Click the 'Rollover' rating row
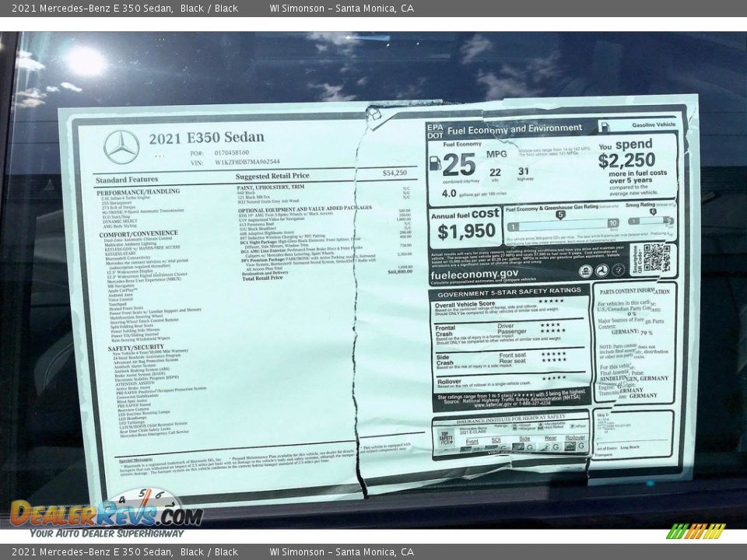 pos(509,381)
